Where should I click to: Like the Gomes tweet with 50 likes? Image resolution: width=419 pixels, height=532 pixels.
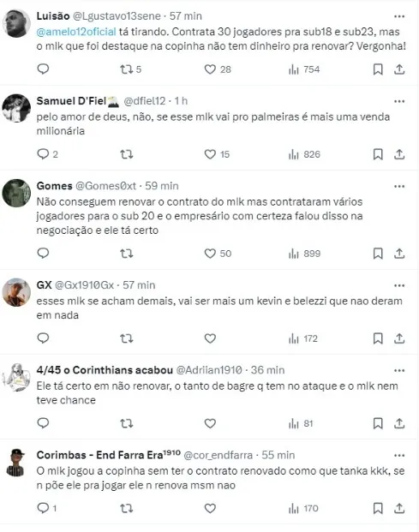[x=218, y=254]
